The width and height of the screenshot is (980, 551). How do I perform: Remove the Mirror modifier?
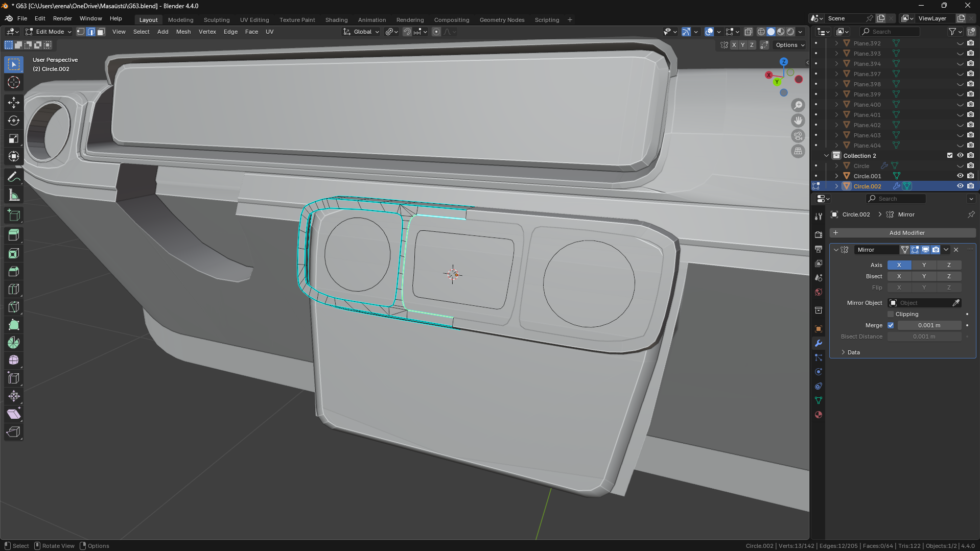956,250
